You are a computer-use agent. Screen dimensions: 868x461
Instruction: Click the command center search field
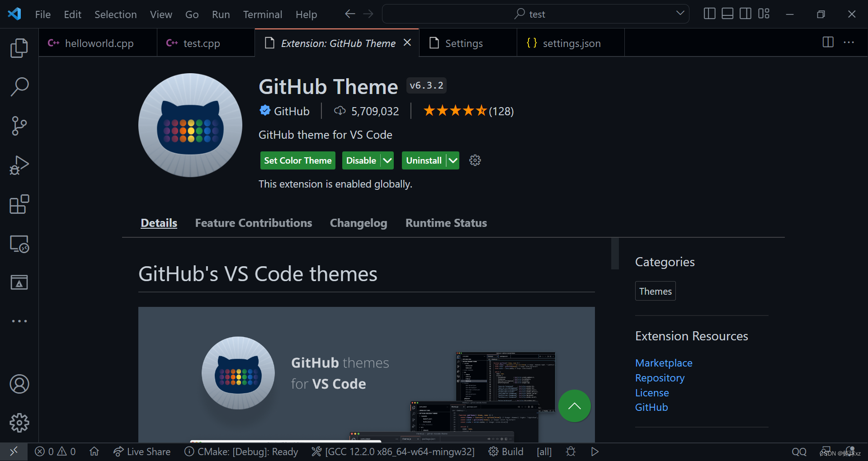click(535, 14)
